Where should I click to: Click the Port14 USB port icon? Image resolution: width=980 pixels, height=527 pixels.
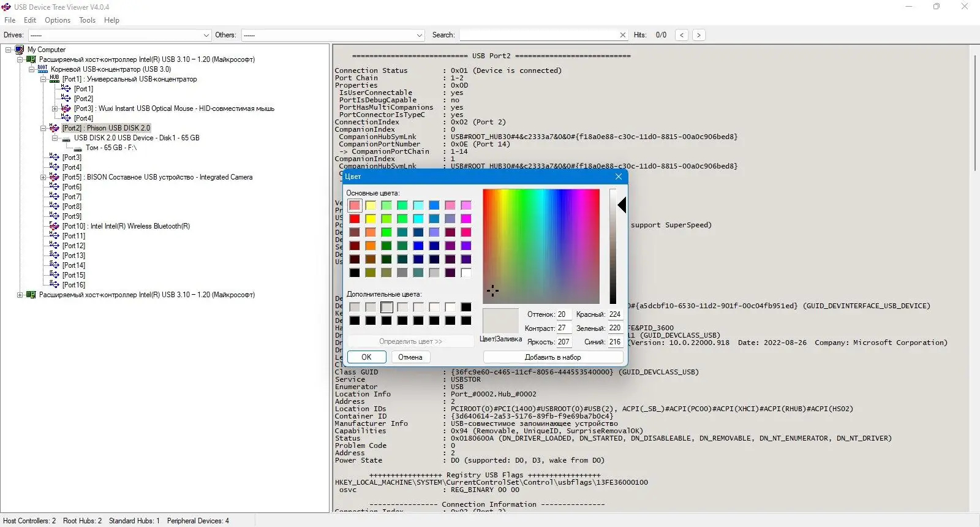tap(55, 265)
